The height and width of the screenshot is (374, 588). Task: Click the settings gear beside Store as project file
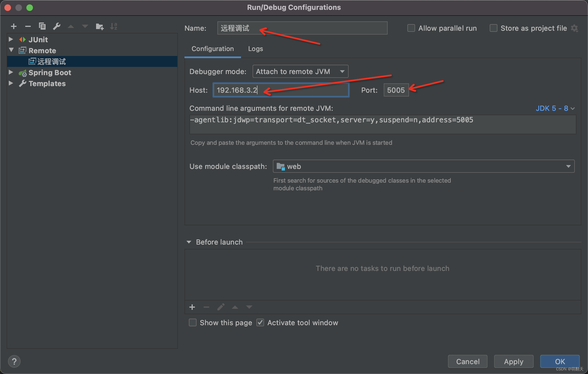(575, 28)
